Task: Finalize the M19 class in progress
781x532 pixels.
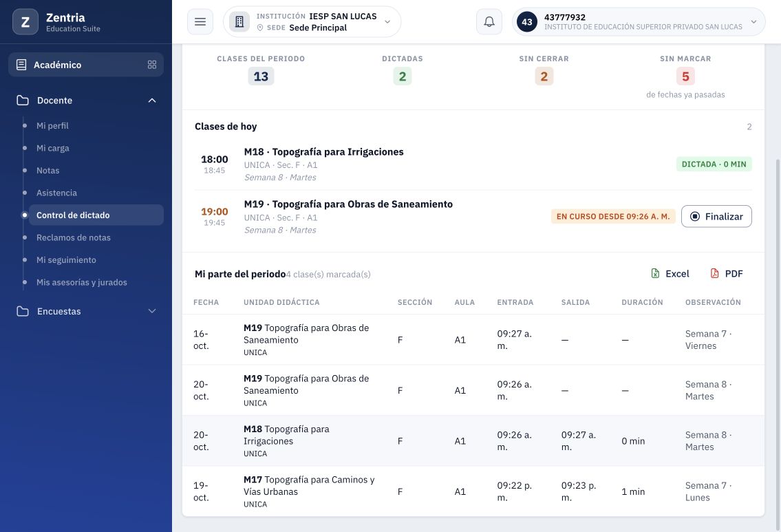Action: click(x=716, y=217)
